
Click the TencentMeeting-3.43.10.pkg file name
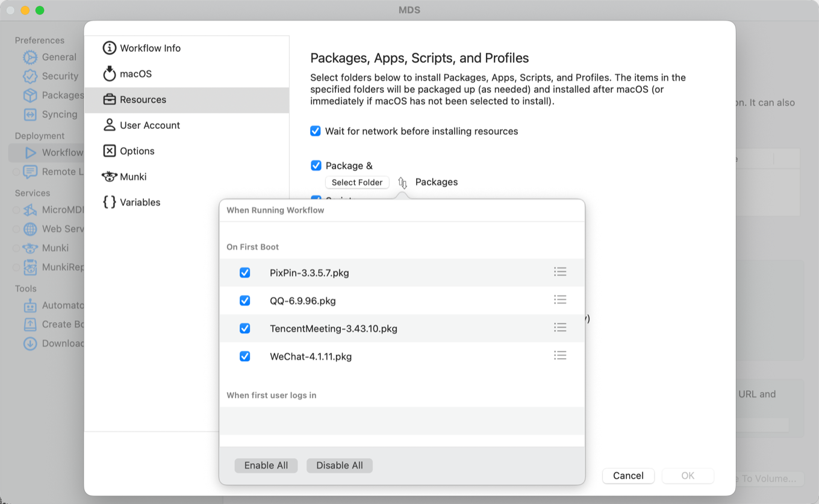coord(334,328)
